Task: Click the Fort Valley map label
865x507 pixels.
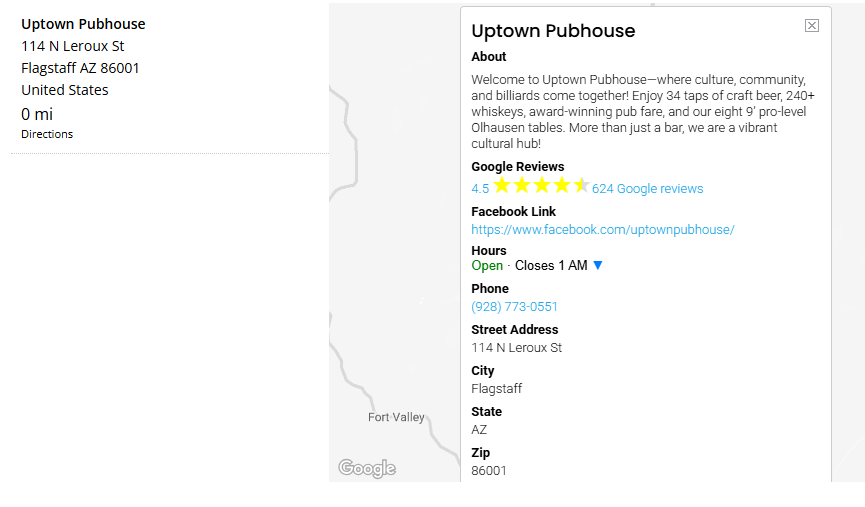Action: pos(396,417)
